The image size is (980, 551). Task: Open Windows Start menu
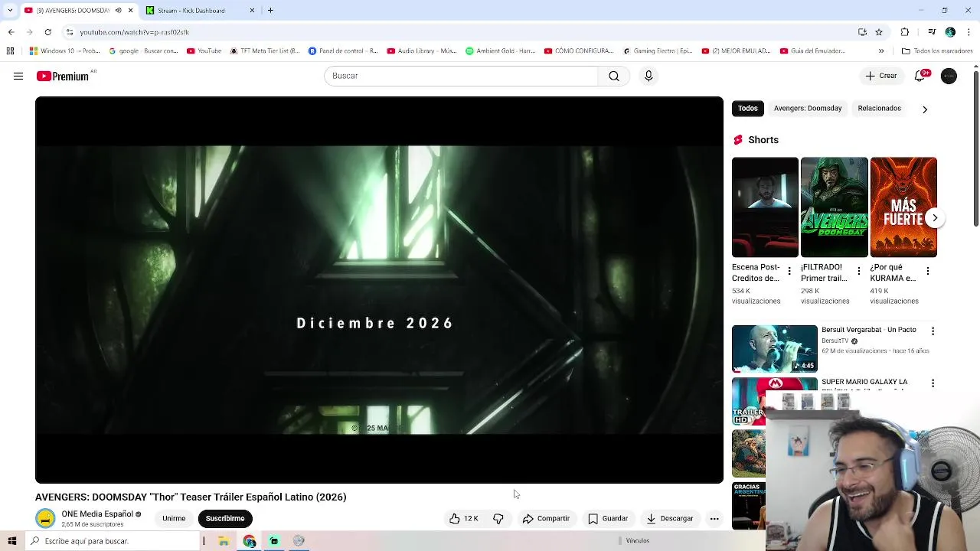tap(11, 541)
